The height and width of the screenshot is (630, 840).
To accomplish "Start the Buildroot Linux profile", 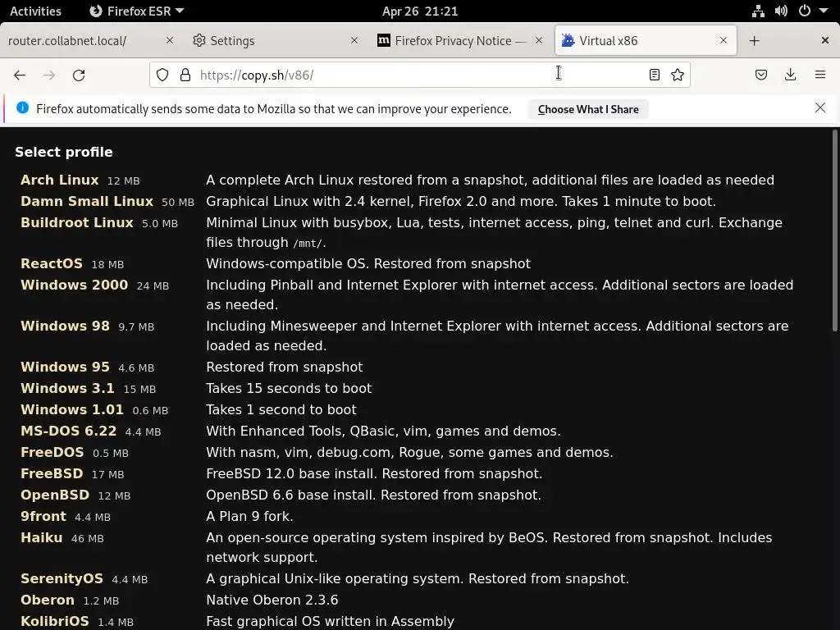I will point(76,223).
